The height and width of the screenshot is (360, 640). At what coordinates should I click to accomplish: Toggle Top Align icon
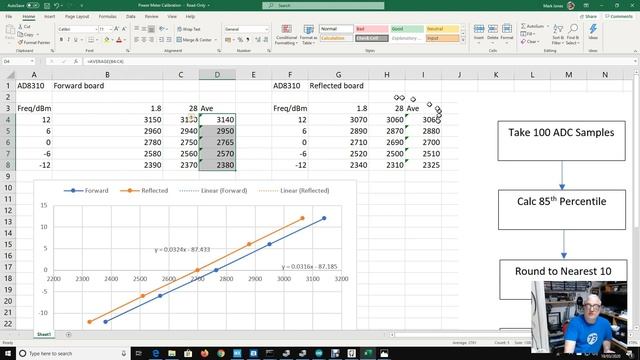click(x=137, y=29)
